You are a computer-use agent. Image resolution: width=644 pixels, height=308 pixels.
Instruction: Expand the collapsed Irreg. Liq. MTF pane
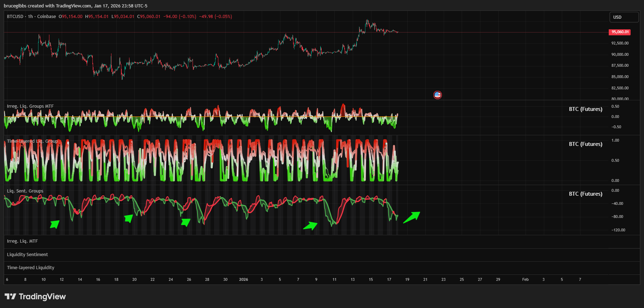[22, 241]
